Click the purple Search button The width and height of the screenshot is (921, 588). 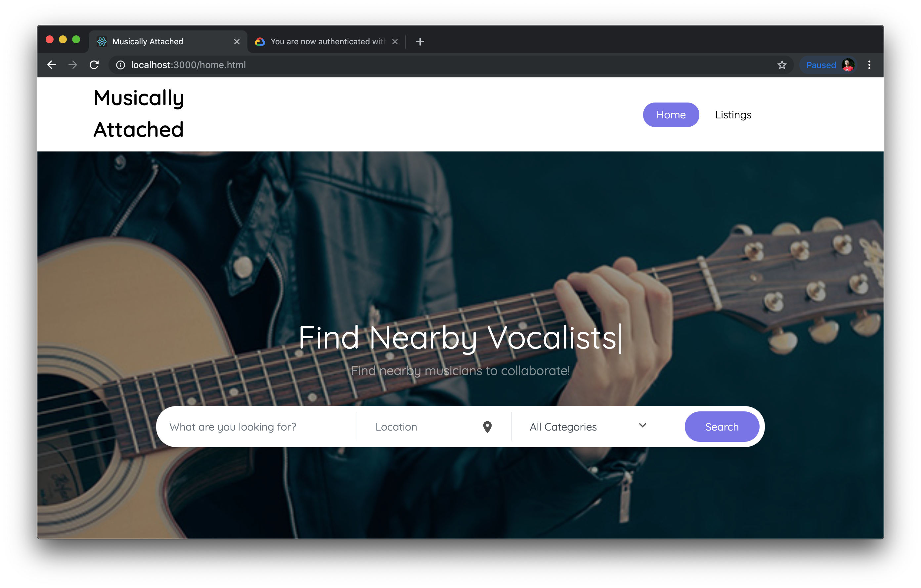point(722,427)
